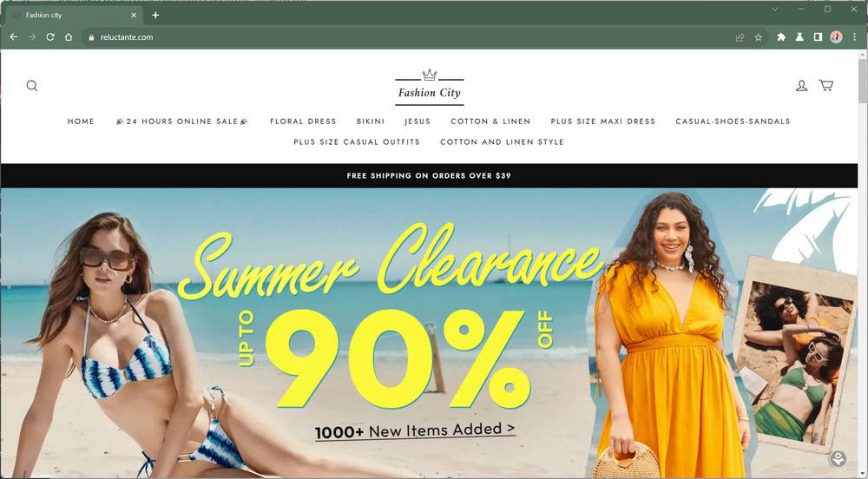868x479 pixels.
Task: Open the site search magnifier icon
Action: point(32,86)
